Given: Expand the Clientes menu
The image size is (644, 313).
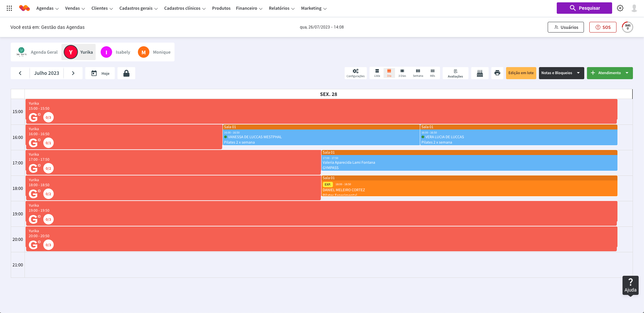Looking at the screenshot, I should tap(102, 8).
